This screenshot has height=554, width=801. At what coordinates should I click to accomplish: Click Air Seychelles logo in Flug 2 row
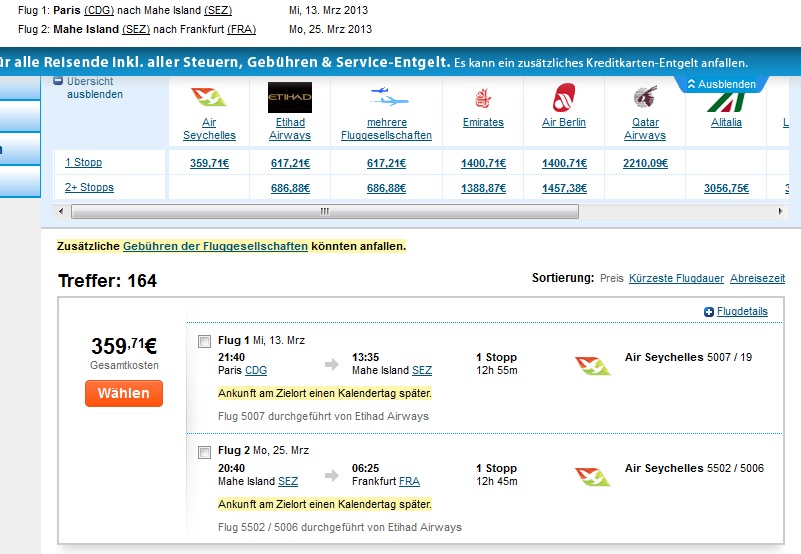(592, 476)
